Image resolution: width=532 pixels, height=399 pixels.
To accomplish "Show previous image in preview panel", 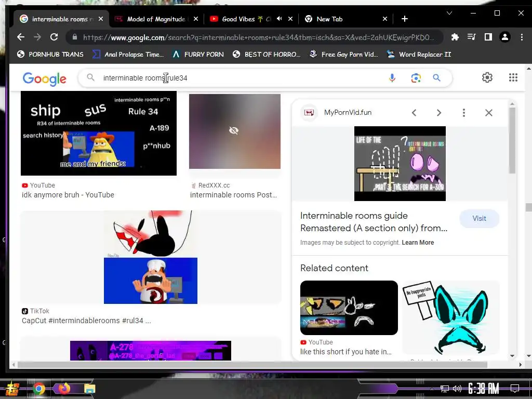I will click(x=414, y=113).
